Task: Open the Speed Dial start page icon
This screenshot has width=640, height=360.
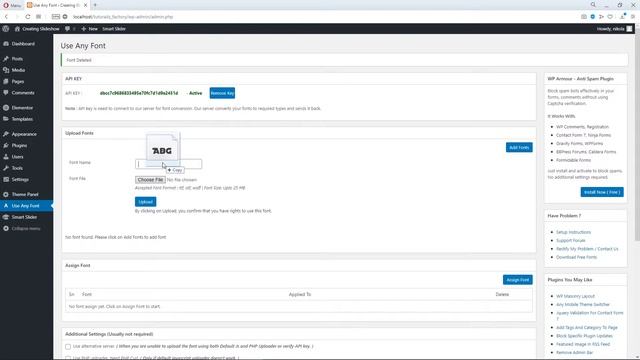Action: [x=38, y=17]
